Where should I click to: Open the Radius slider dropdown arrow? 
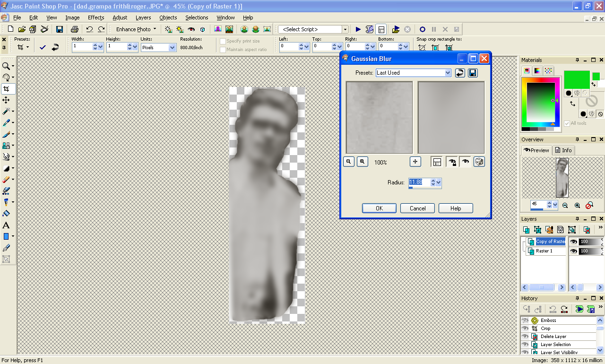439,182
